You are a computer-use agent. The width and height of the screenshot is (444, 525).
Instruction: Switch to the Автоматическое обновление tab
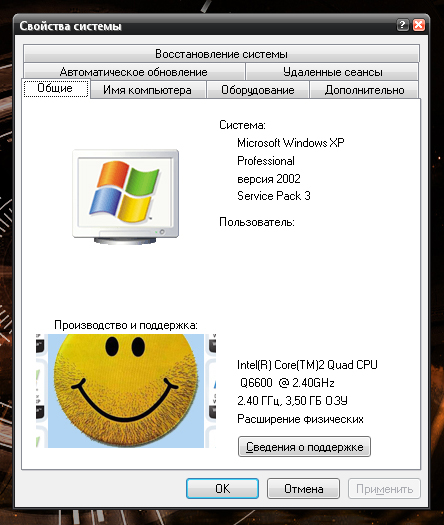tap(134, 72)
